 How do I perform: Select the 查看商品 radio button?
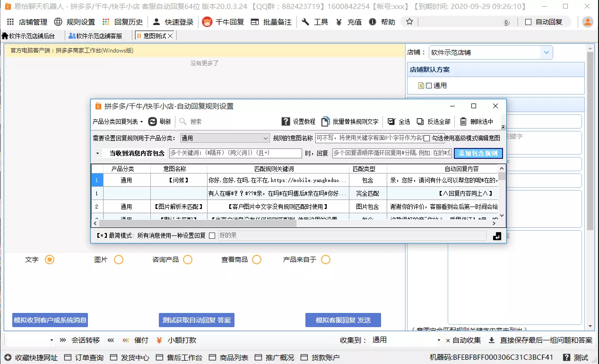coord(257,260)
